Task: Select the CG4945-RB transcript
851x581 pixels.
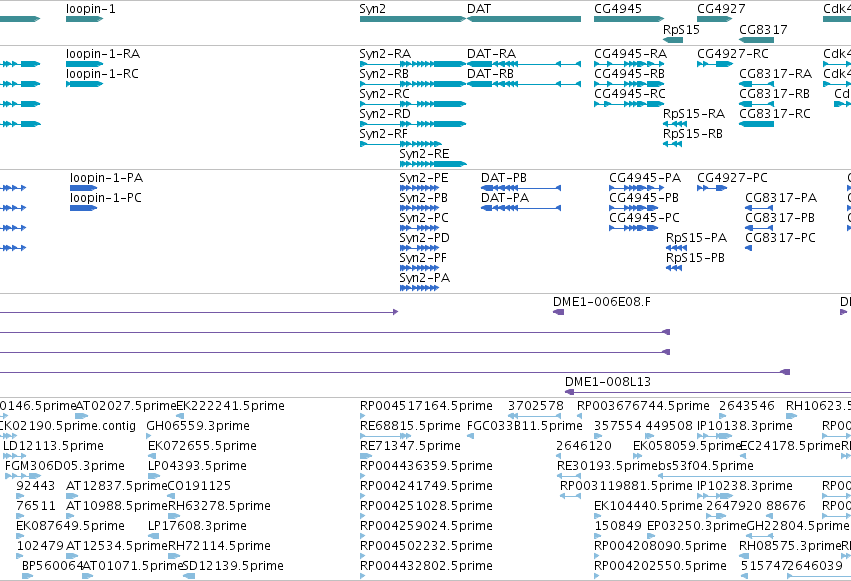Action: point(629,84)
